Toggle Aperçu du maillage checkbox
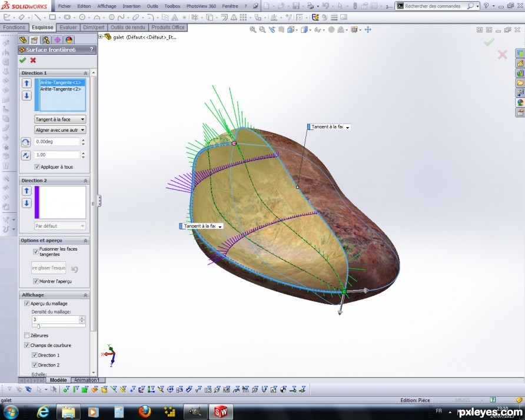The width and height of the screenshot is (525, 420). tap(27, 304)
